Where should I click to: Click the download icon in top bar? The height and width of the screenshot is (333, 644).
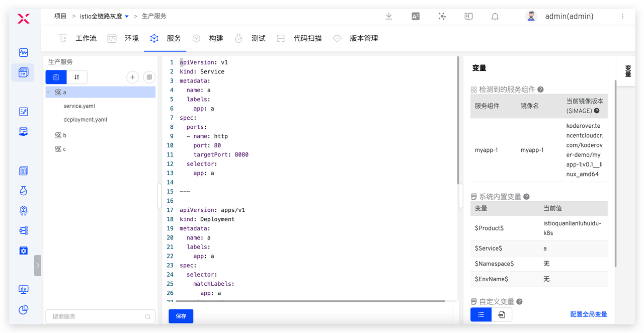click(x=389, y=16)
